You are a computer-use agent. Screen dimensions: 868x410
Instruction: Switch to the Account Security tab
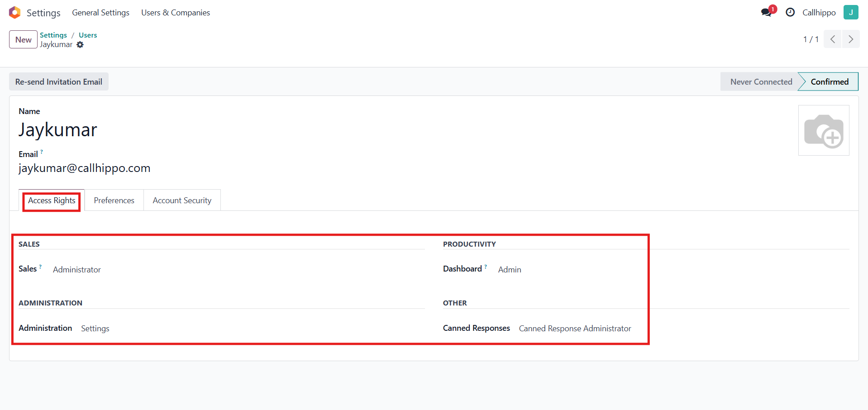pos(182,200)
